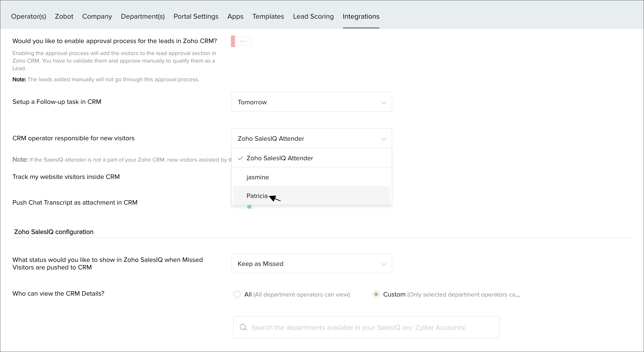Open the Follow-up task dropdown showing Tomorrow
Image resolution: width=644 pixels, height=352 pixels.
click(312, 102)
